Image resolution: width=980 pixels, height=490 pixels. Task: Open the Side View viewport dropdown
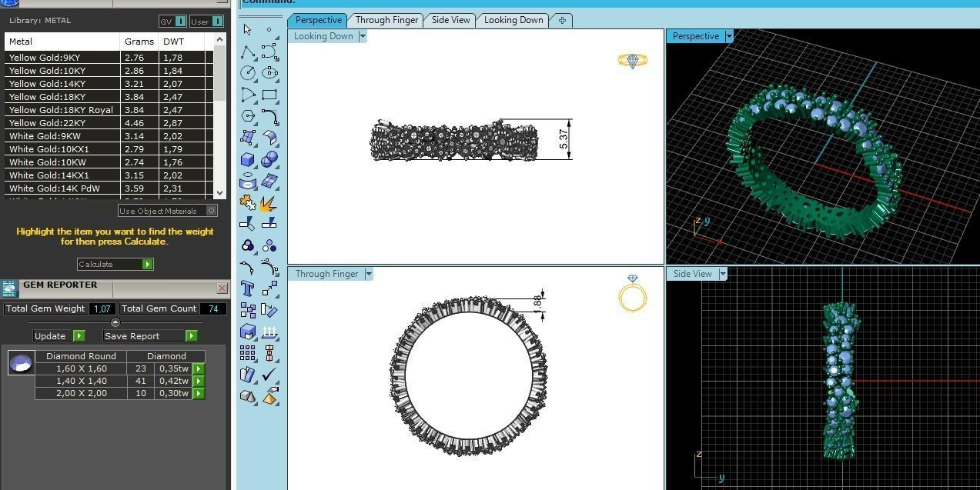tap(723, 274)
